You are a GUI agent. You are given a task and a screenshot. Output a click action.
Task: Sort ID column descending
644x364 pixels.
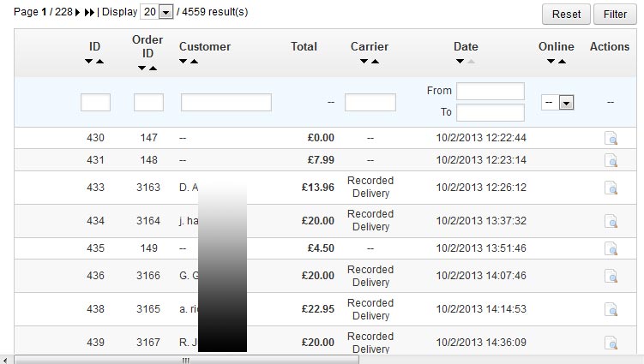pos(89,62)
